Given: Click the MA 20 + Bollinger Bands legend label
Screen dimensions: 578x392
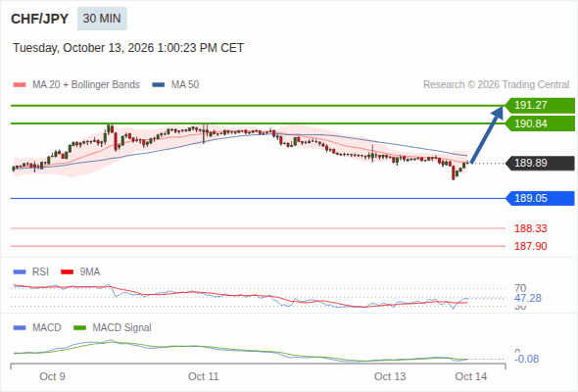Looking at the screenshot, I should 86,85.
